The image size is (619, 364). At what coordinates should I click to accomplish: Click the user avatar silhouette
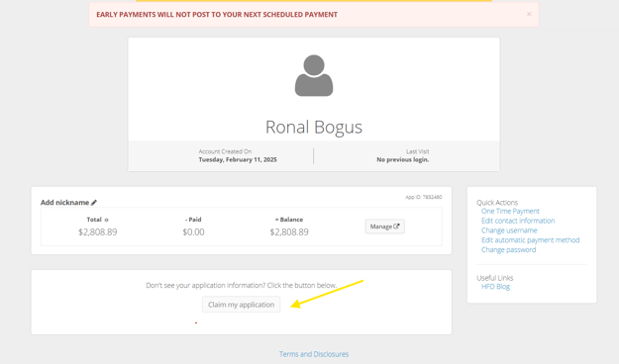pyautogui.click(x=314, y=75)
